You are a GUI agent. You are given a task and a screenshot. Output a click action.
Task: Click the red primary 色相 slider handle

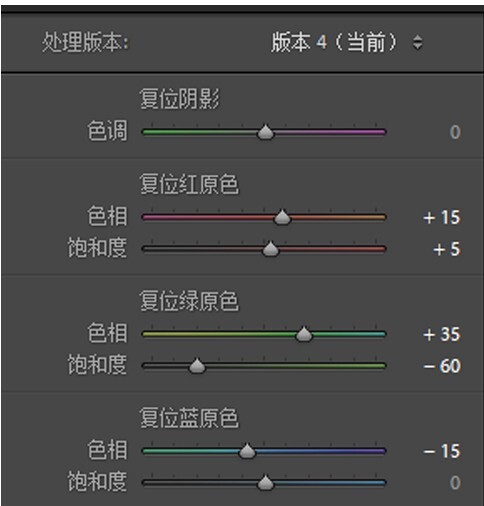pos(282,217)
